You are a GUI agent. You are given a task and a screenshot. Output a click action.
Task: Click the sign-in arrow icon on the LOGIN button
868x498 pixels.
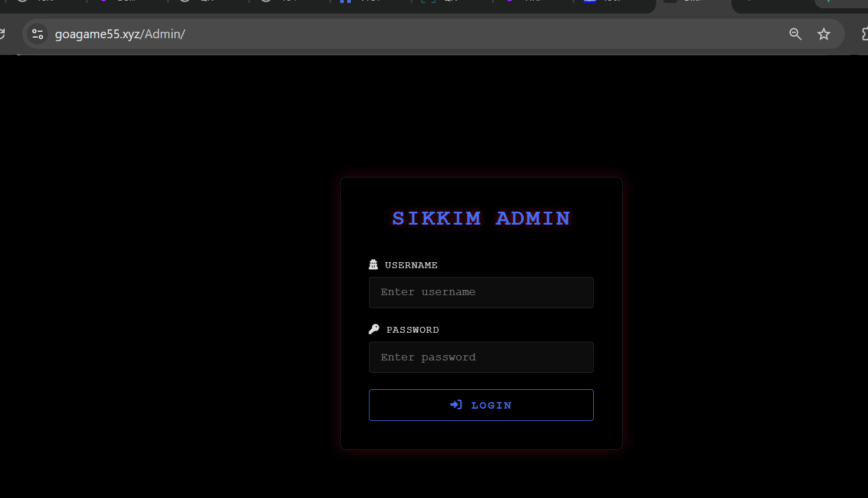click(x=456, y=405)
